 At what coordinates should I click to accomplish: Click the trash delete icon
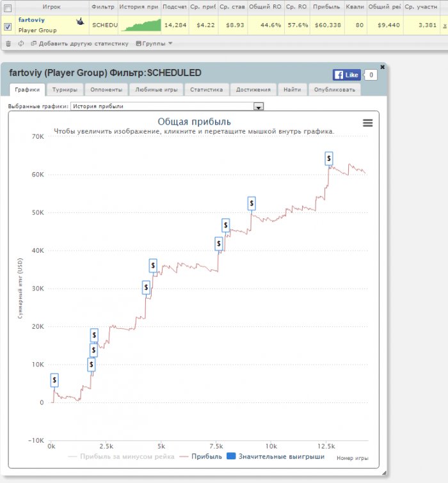(8, 44)
